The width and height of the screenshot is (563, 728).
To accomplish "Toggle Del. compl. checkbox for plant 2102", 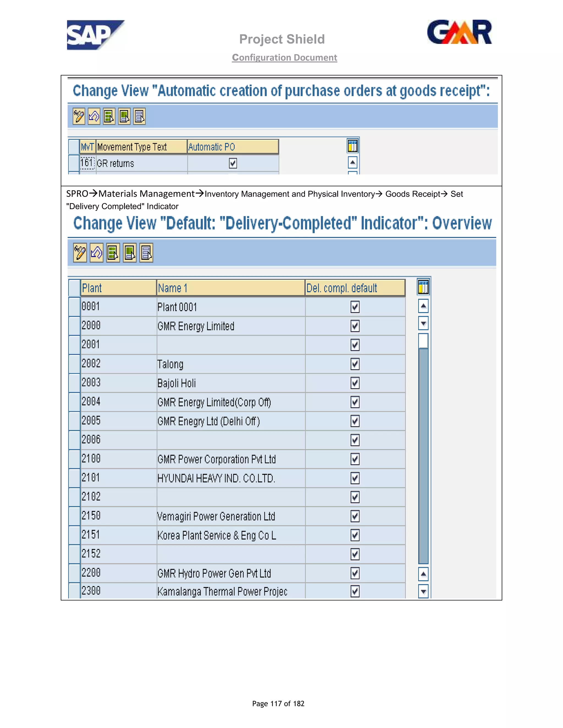I will pyautogui.click(x=355, y=497).
